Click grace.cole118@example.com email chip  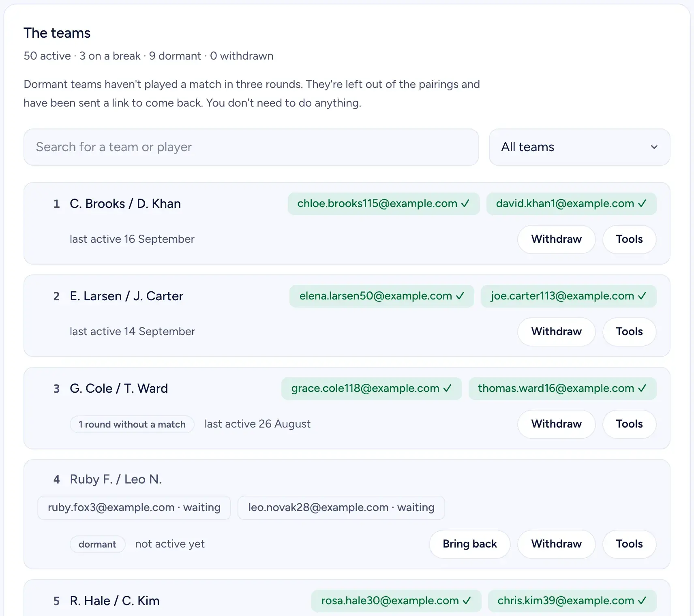(x=371, y=389)
